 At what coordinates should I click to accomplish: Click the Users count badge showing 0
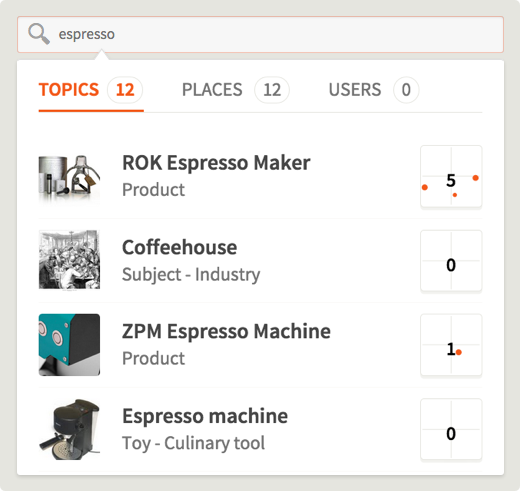(x=406, y=90)
